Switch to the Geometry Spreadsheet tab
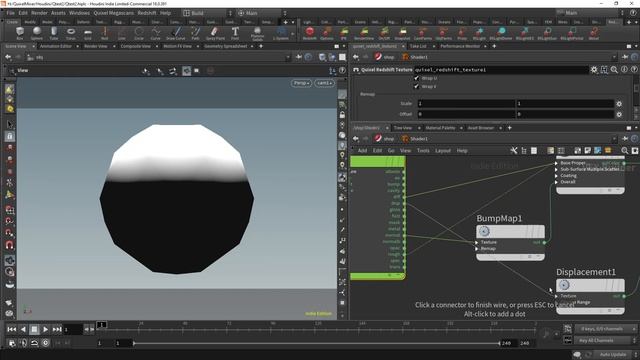This screenshot has height=360, width=640. [x=226, y=47]
